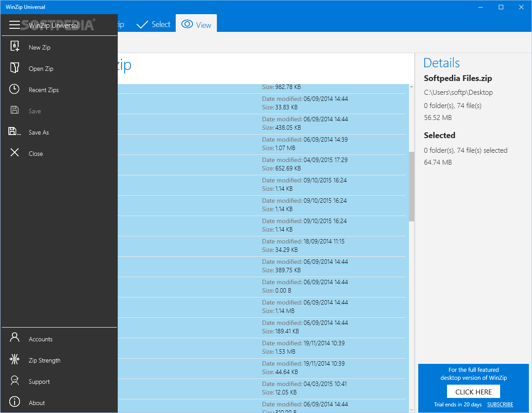Viewport: 532px width, 413px height.
Task: Select row with size 1.07 MB
Action: click(x=262, y=144)
